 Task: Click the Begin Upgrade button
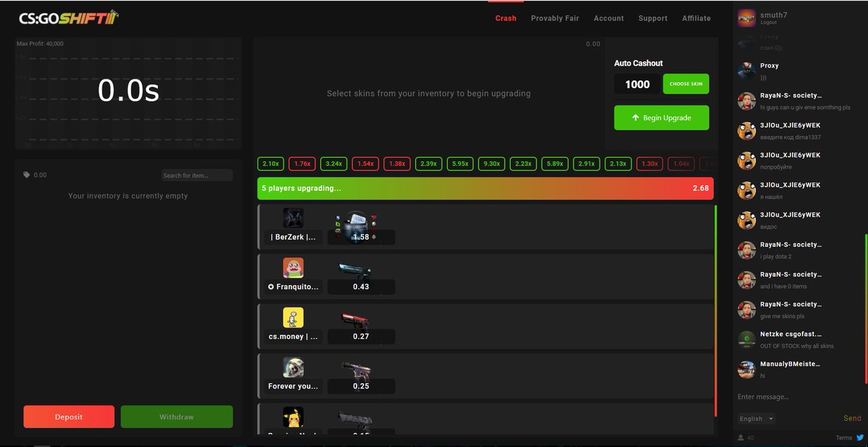661,118
